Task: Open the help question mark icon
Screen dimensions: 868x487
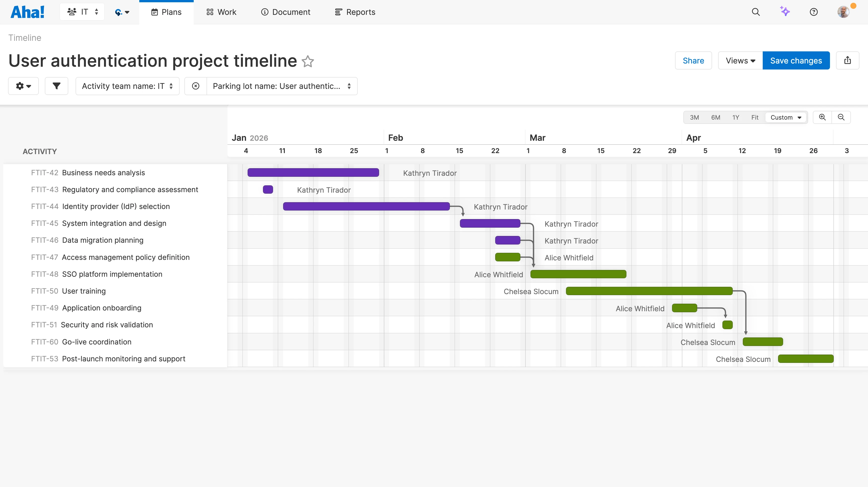Action: pyautogui.click(x=814, y=12)
